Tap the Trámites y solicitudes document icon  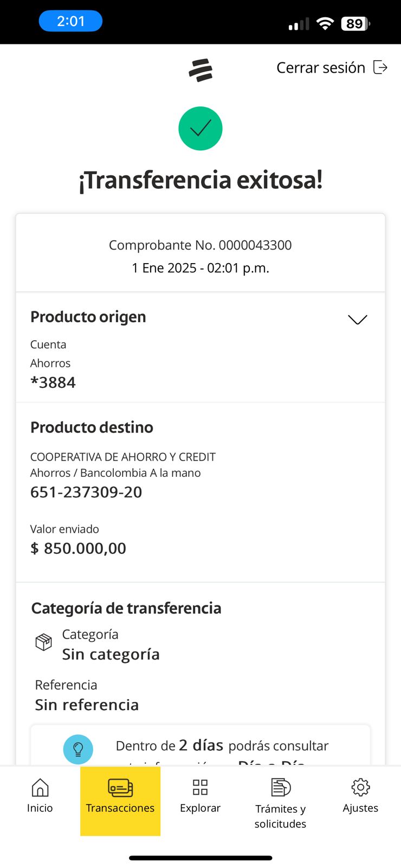pos(281,787)
